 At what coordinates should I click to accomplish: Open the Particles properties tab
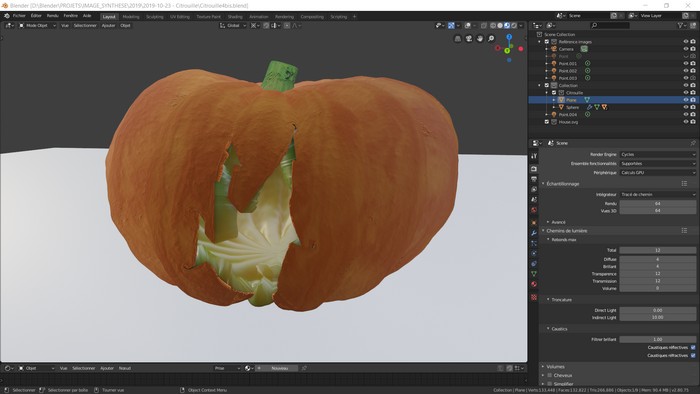click(x=534, y=243)
